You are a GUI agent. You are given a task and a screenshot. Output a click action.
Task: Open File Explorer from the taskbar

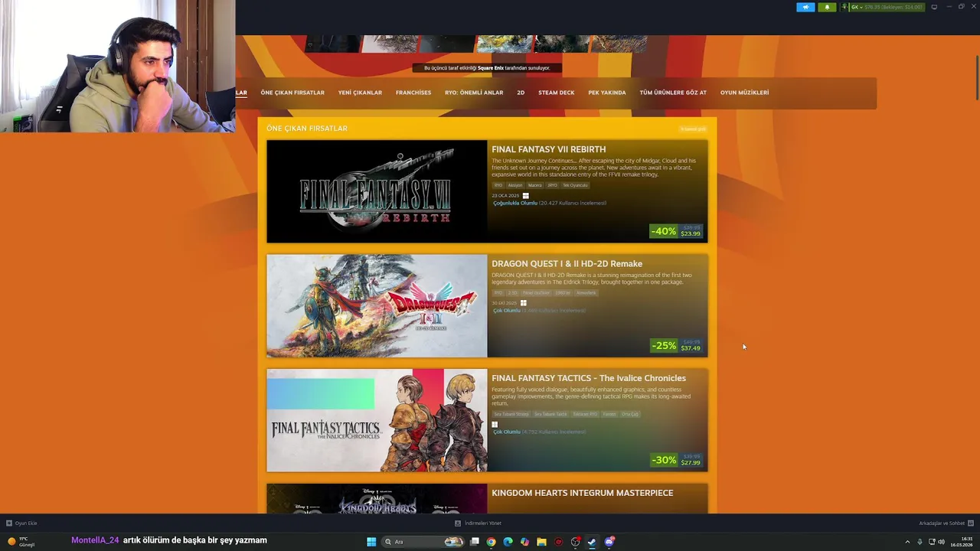pos(541,542)
